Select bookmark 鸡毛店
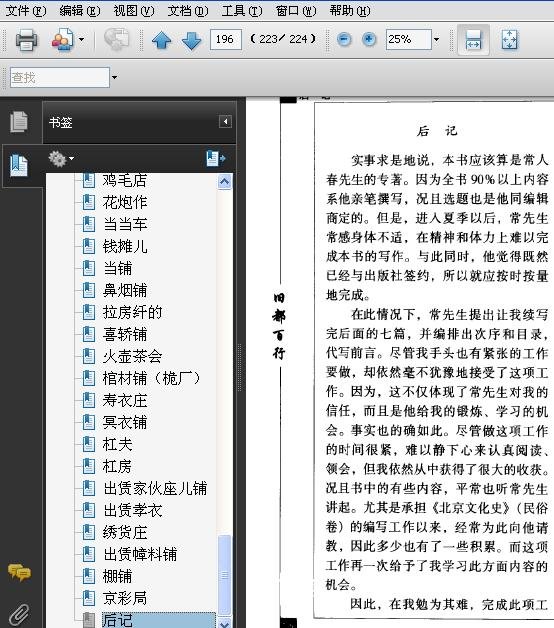Screen dimensions: 554x628 125,180
